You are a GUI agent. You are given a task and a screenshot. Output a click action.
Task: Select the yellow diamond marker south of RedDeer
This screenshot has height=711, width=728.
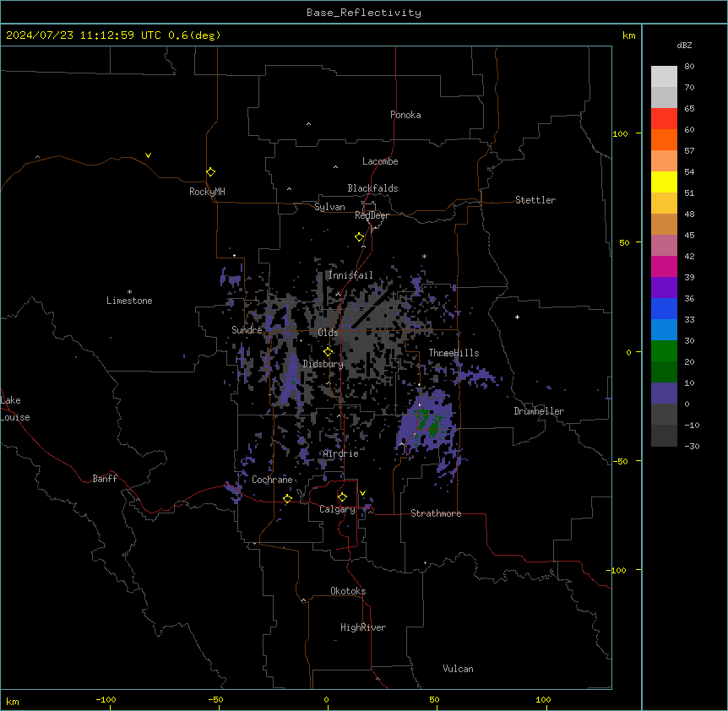coord(360,237)
